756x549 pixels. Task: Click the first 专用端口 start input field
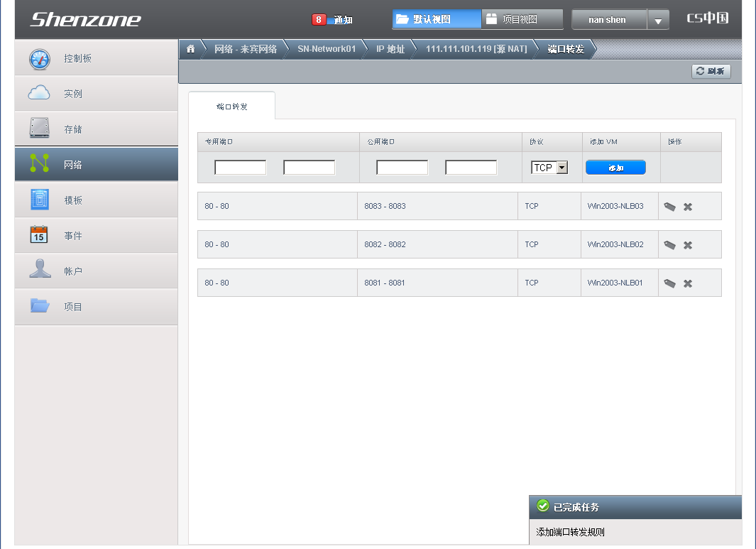point(241,168)
